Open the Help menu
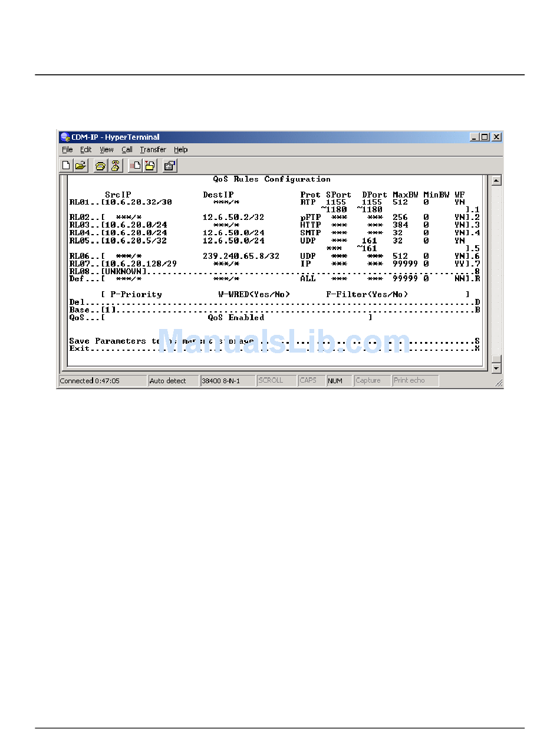The image size is (560, 747). [181, 150]
